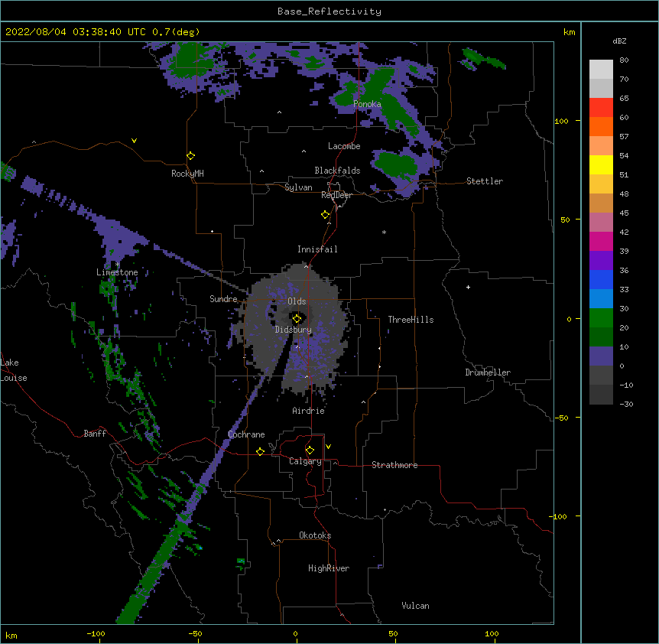Click the ThreeHills label
The image size is (659, 644).
tap(411, 320)
